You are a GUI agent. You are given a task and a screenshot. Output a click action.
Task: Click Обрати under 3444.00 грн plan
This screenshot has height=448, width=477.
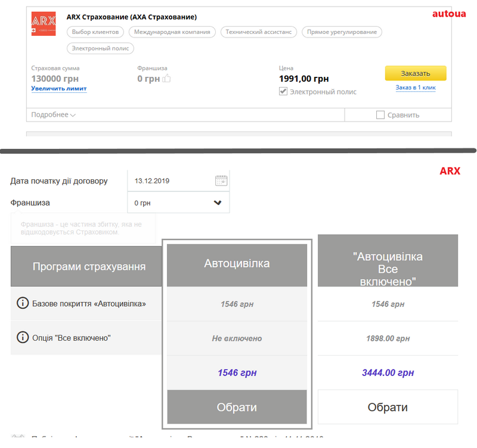click(x=388, y=407)
